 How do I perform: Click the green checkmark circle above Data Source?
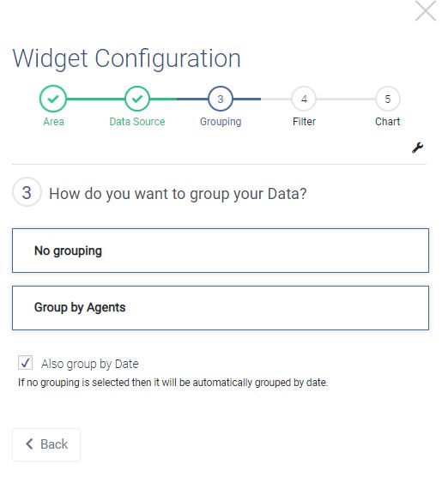137,99
